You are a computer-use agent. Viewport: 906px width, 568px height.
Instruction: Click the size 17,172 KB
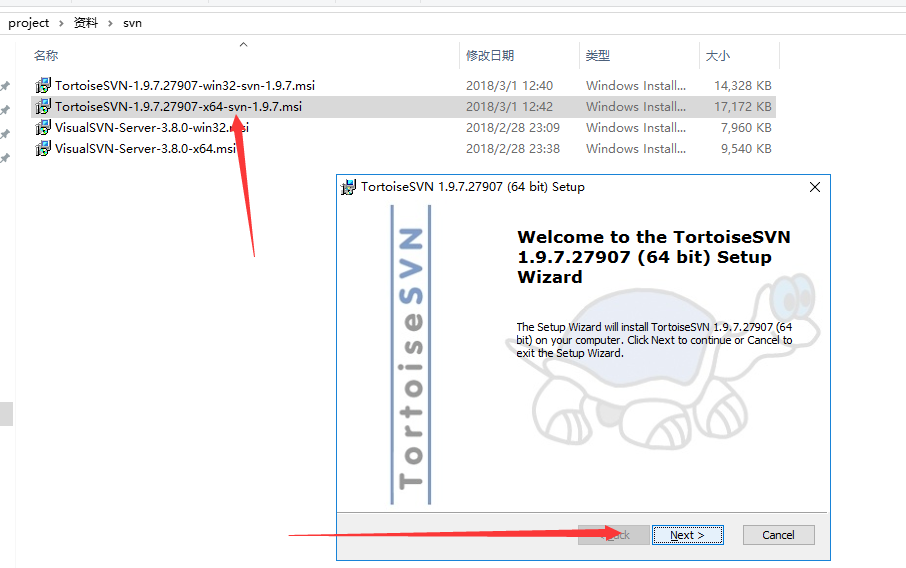point(743,106)
